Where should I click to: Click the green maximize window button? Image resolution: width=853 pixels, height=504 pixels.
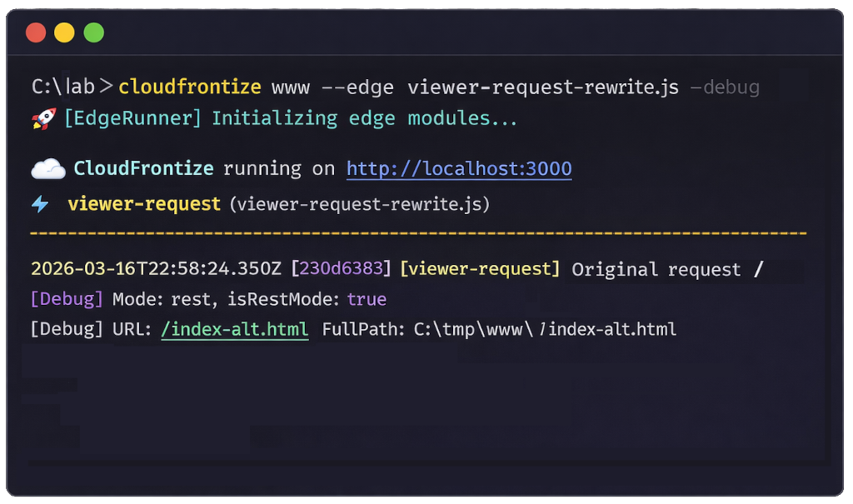pos(93,32)
